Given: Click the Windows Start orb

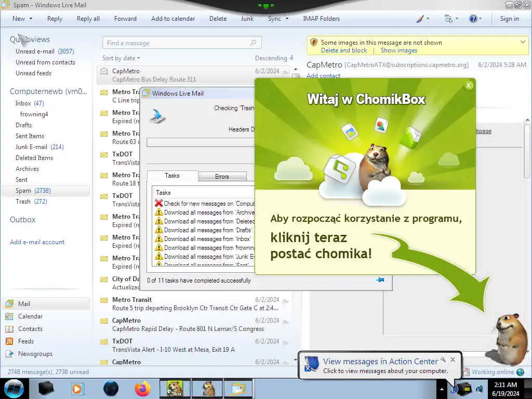Looking at the screenshot, I should 14,389.
